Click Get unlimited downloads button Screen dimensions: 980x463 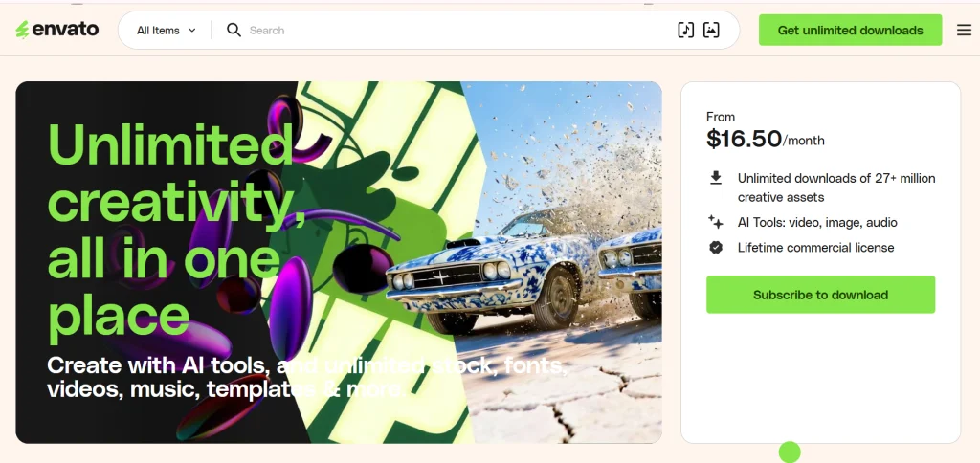click(850, 30)
